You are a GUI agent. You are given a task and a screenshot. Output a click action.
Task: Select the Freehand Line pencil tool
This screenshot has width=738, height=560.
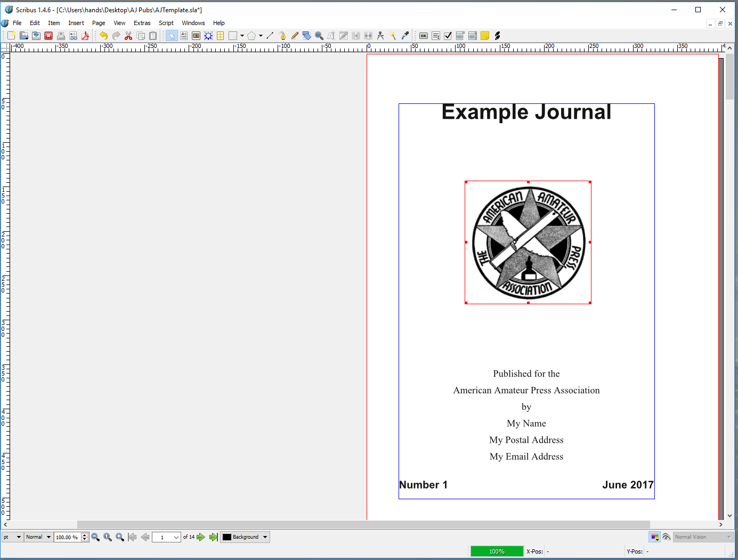[x=295, y=36]
